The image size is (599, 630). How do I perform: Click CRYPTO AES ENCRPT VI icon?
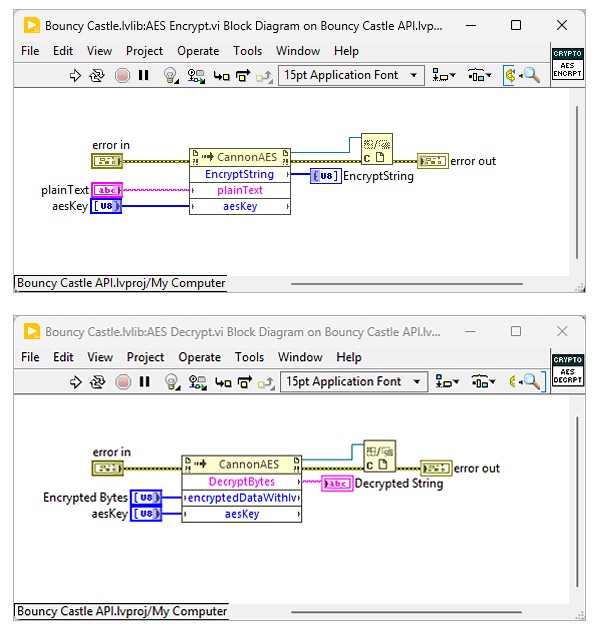point(567,63)
